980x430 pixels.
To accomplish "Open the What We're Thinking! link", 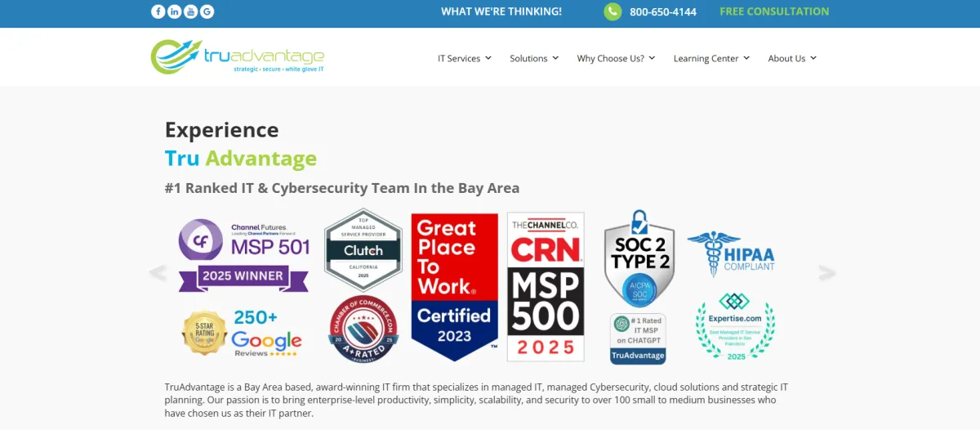I will [x=501, y=11].
